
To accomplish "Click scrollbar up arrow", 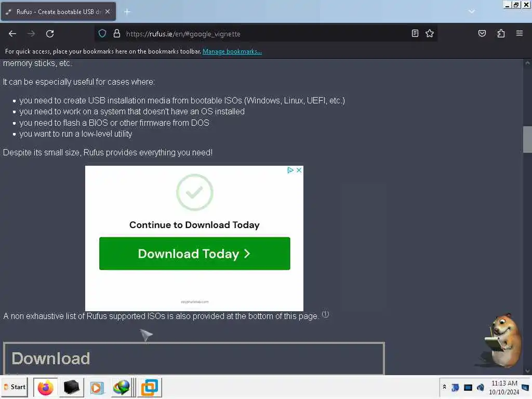I will click(x=527, y=63).
